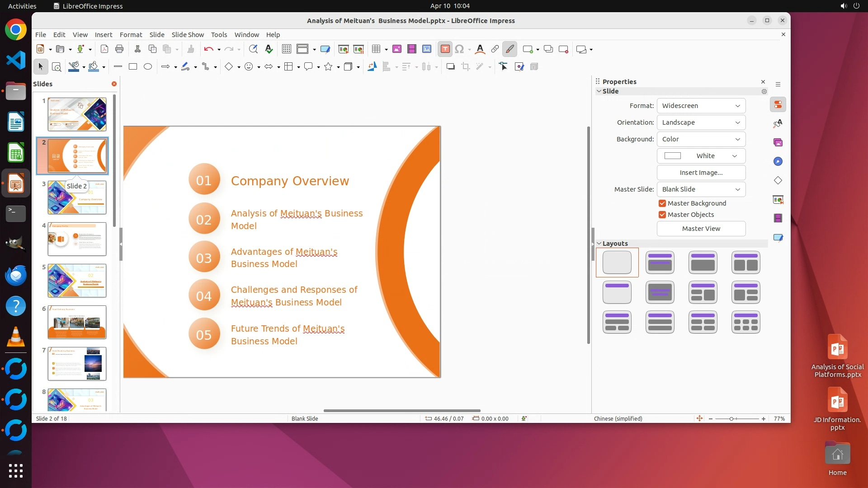Screen dimensions: 868x488
Task: Select the Rectangle shape tool
Action: [133, 67]
